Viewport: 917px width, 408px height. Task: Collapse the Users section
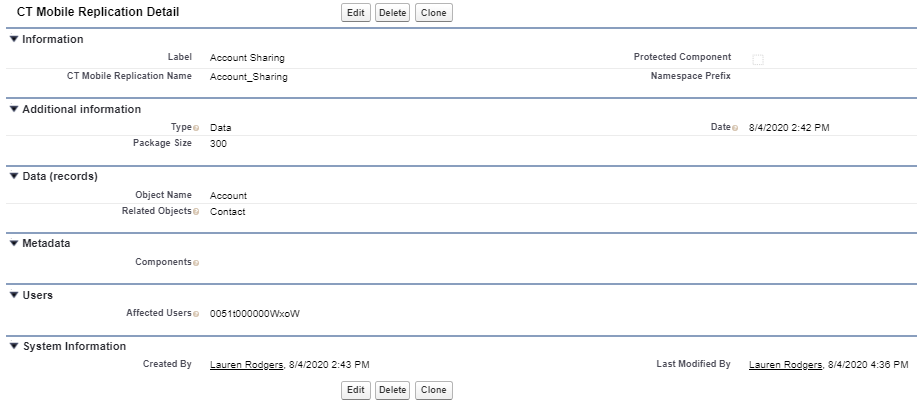click(13, 295)
